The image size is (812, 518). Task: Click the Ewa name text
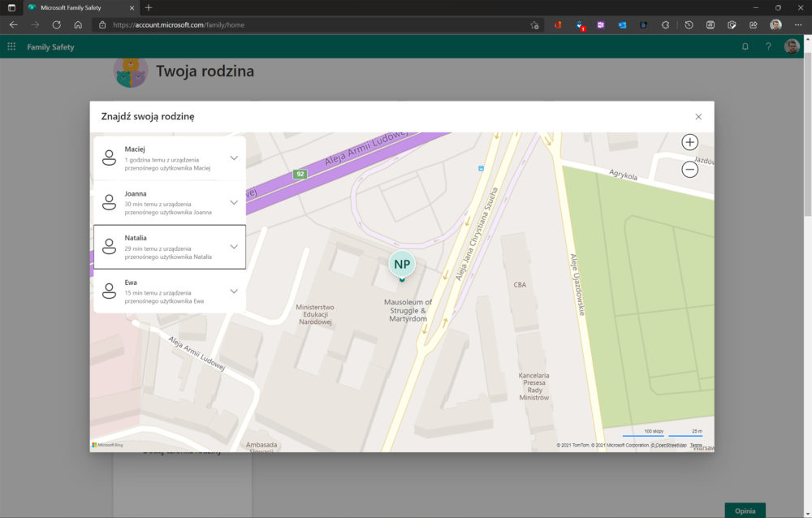[131, 283]
